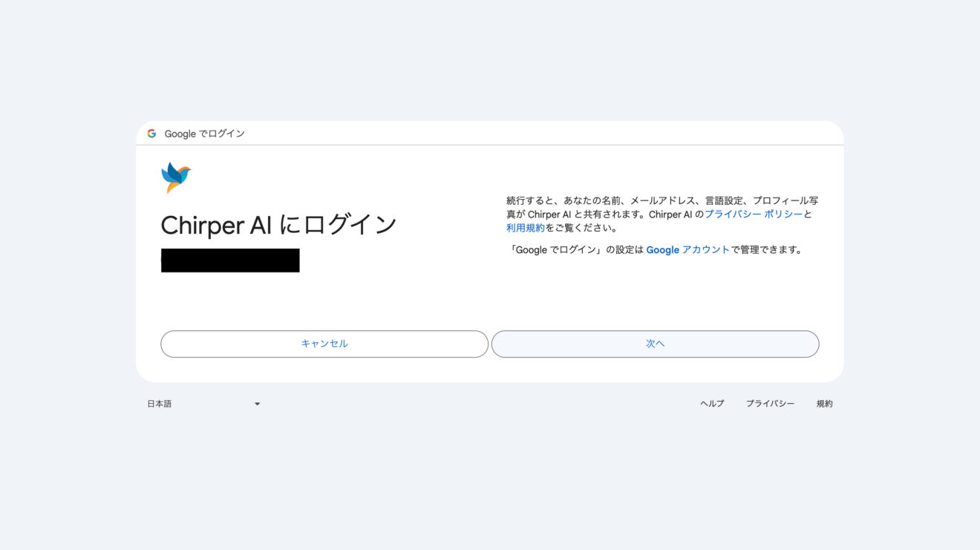Select the account email area under the heading
The width and height of the screenshot is (980, 550).
point(230,260)
